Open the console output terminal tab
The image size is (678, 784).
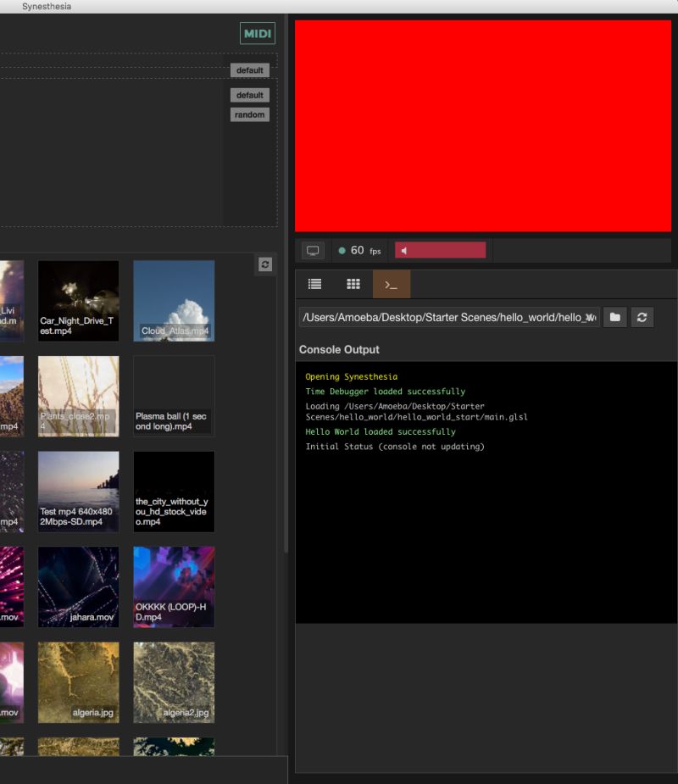point(391,283)
